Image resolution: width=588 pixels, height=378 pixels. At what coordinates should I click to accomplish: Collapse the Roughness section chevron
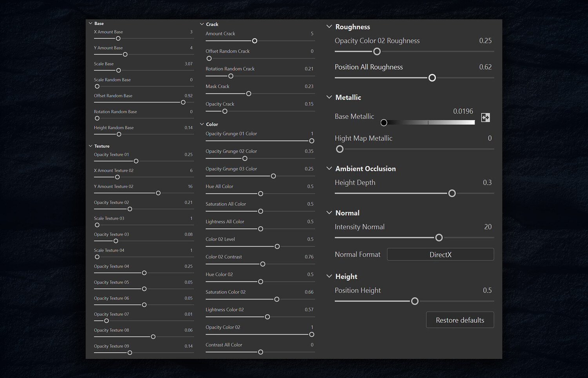point(329,27)
